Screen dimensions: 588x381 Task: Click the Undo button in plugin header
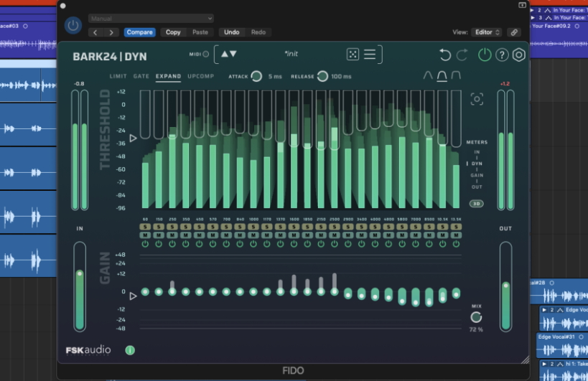pos(232,32)
